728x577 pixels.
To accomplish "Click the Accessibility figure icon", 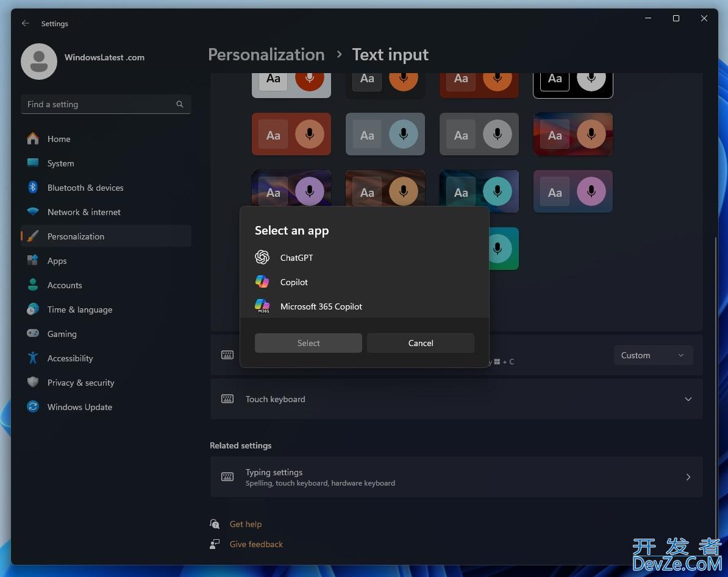I will [x=33, y=358].
